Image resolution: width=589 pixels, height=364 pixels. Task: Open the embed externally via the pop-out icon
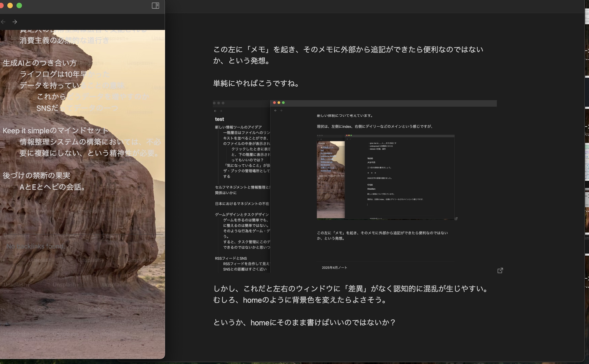[500, 270]
